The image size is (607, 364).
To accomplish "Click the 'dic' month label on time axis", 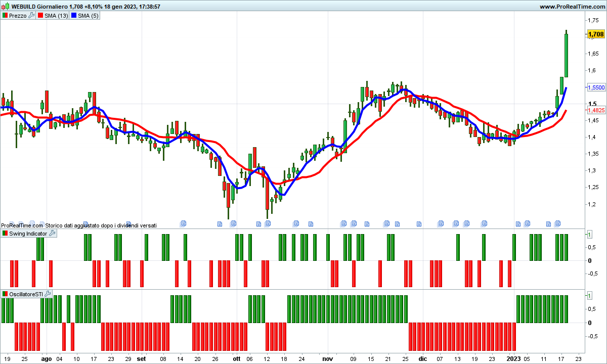I will pos(422,359).
